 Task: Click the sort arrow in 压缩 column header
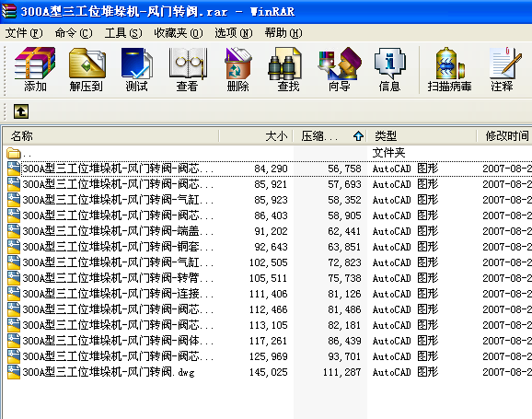click(x=358, y=136)
